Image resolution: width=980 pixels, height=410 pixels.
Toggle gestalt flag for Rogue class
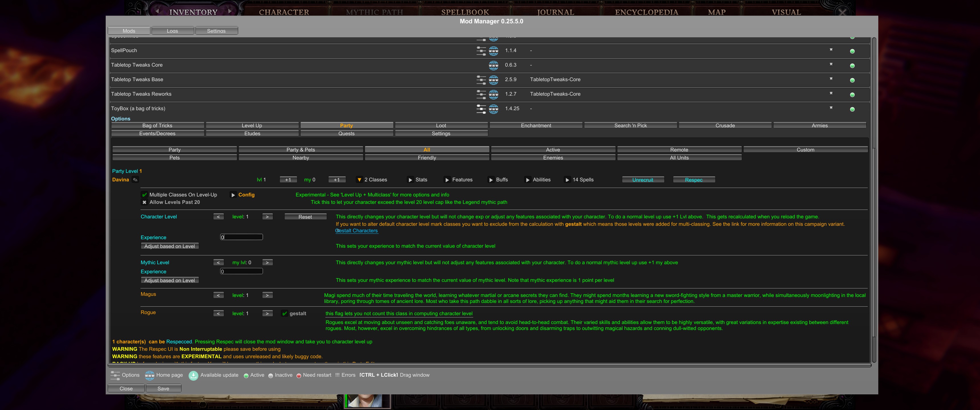[285, 314]
